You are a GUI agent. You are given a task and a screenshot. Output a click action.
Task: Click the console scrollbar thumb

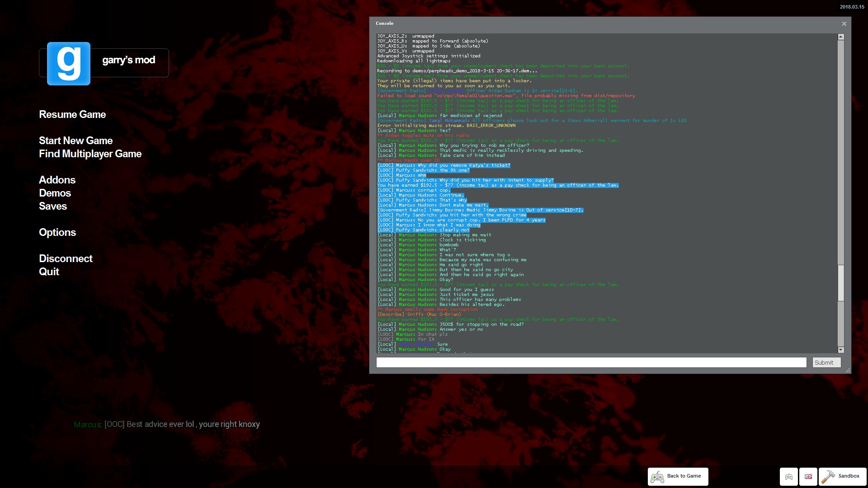click(841, 283)
